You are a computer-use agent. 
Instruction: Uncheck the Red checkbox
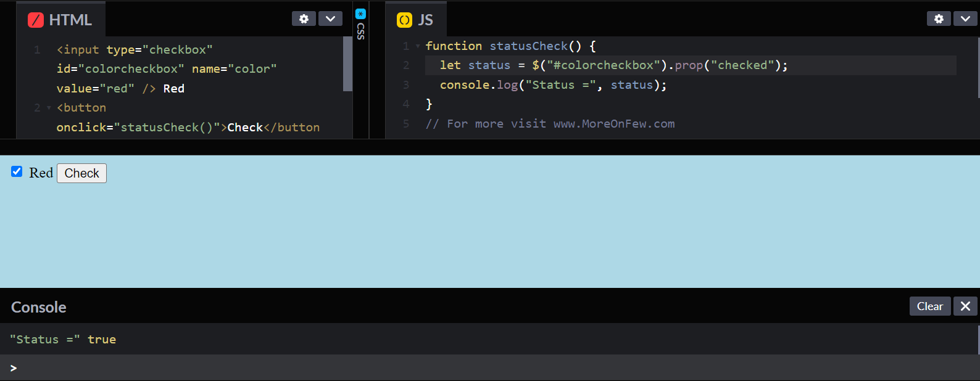point(17,171)
